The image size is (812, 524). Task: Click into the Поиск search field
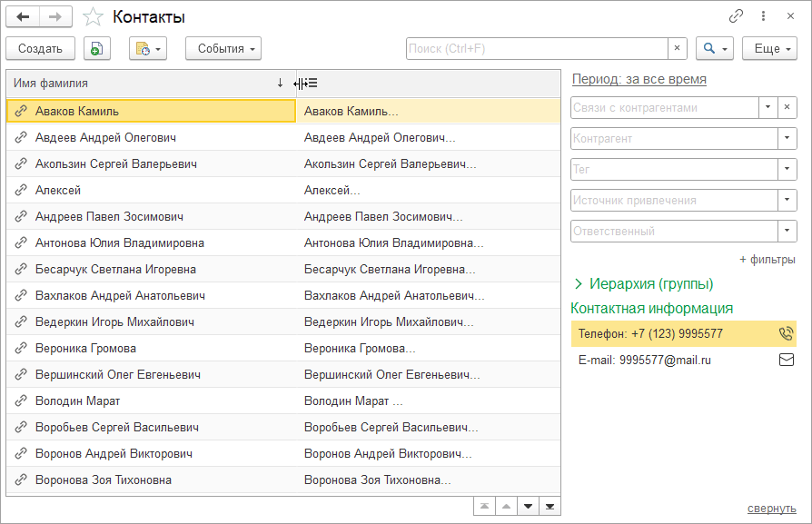pyautogui.click(x=537, y=49)
